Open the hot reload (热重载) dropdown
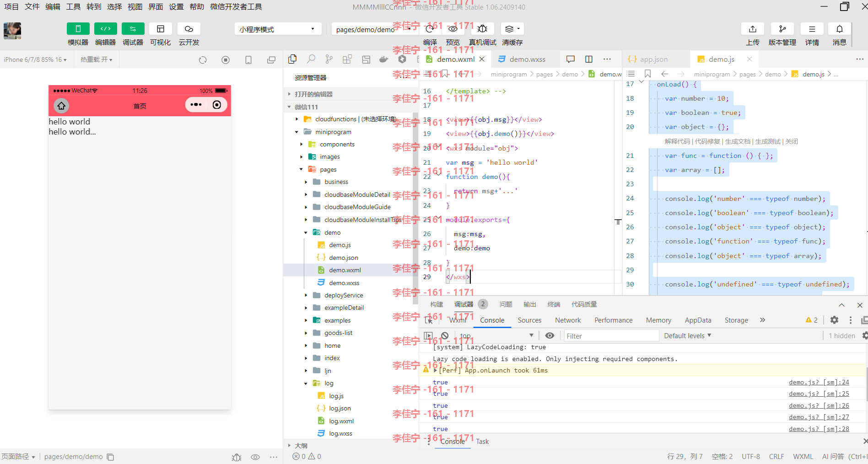The width and height of the screenshot is (868, 464). (96, 59)
